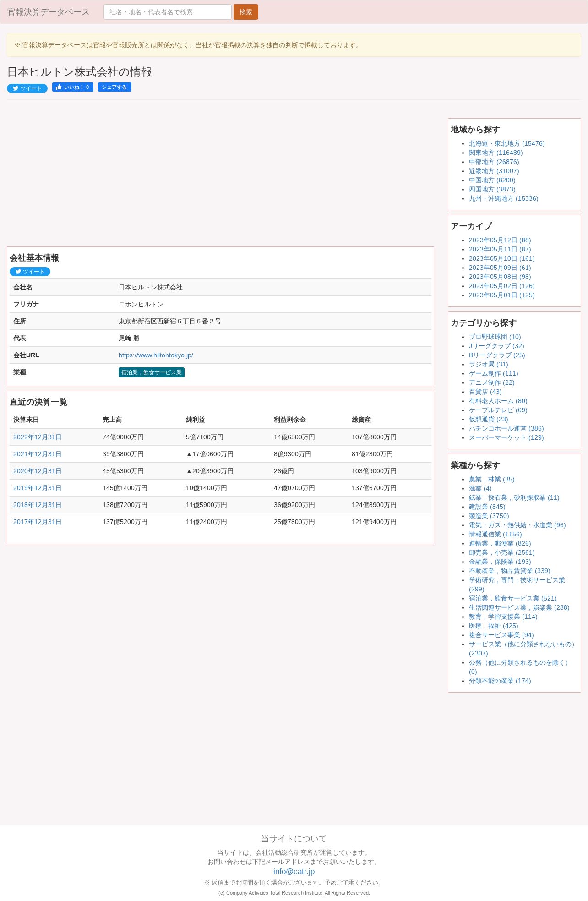Open the Bリーグクラブ (25) category
Viewport: 588px width, 901px height.
click(497, 355)
